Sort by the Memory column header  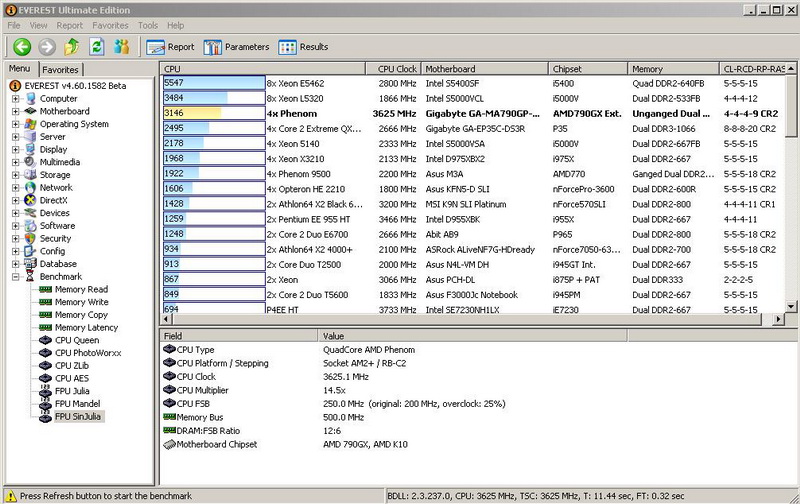click(673, 69)
